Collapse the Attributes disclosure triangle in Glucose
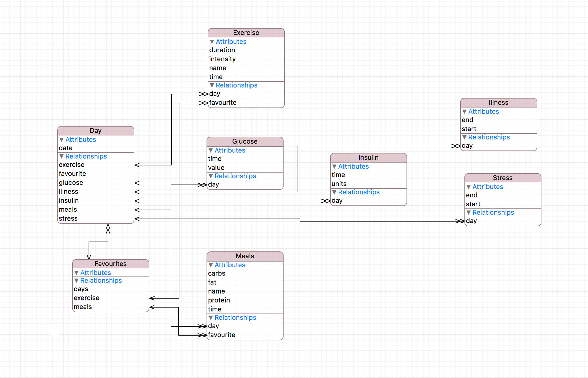The image size is (588, 378). (211, 150)
